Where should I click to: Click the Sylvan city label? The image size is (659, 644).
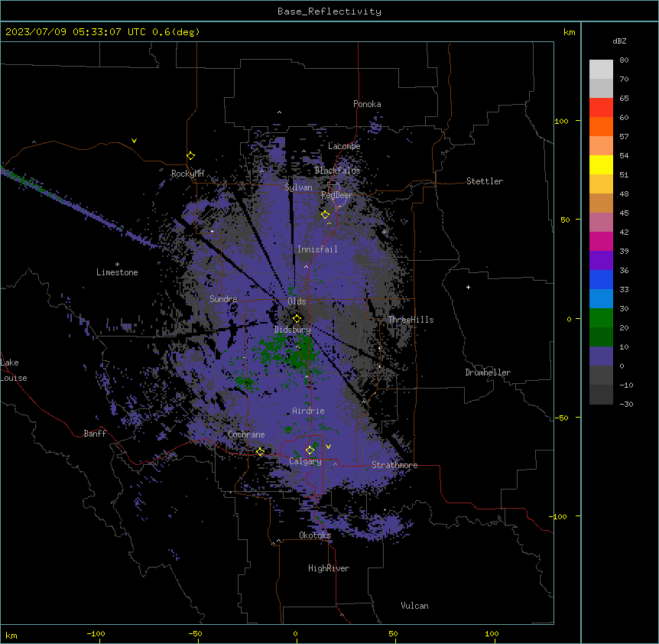coord(298,187)
